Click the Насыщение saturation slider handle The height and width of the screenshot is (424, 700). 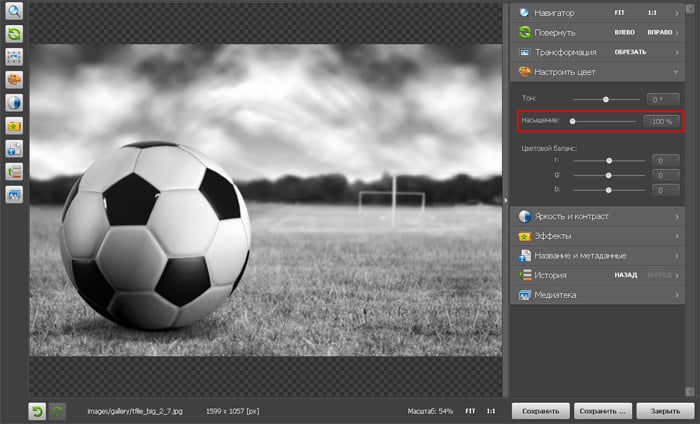(572, 121)
